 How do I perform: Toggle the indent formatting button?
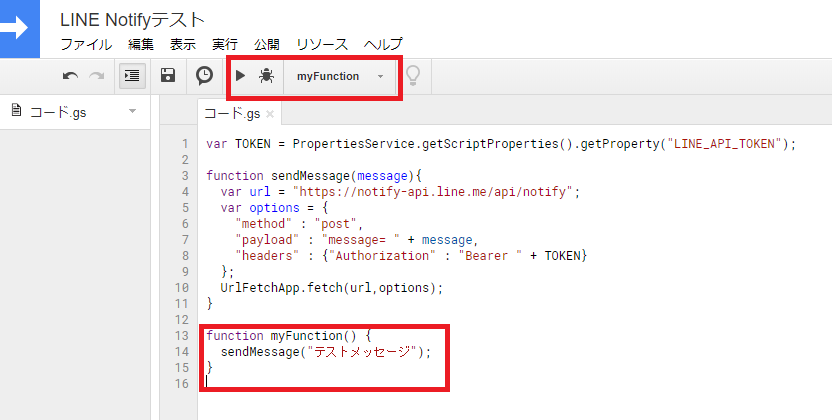132,76
